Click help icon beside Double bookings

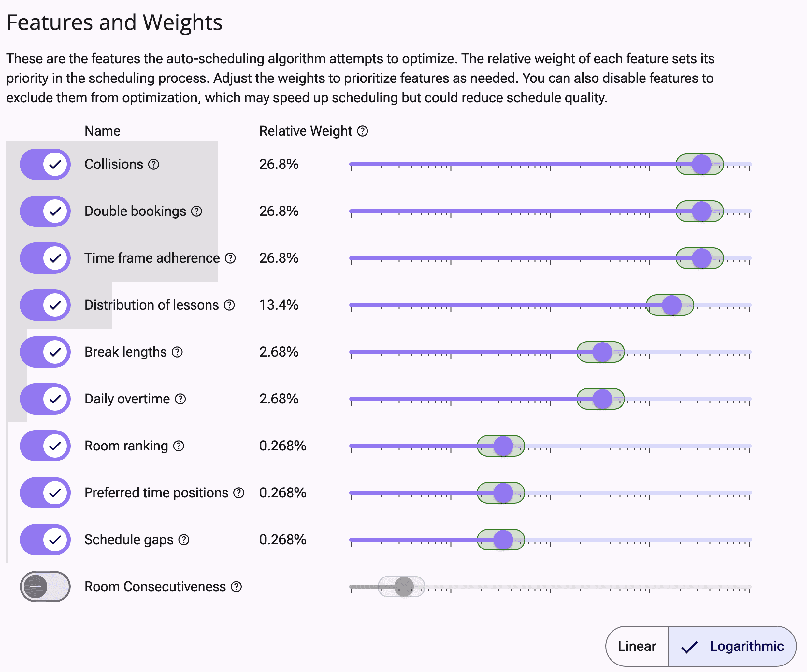pos(197,212)
